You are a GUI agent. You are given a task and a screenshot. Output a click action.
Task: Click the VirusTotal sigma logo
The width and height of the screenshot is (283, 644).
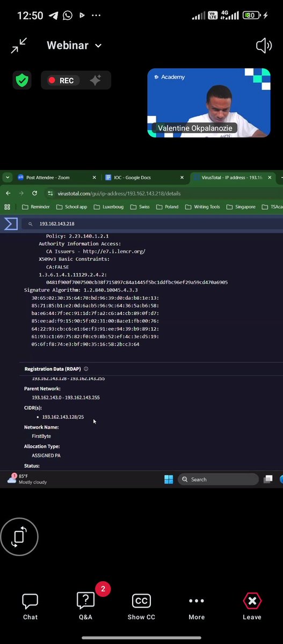coord(11,223)
